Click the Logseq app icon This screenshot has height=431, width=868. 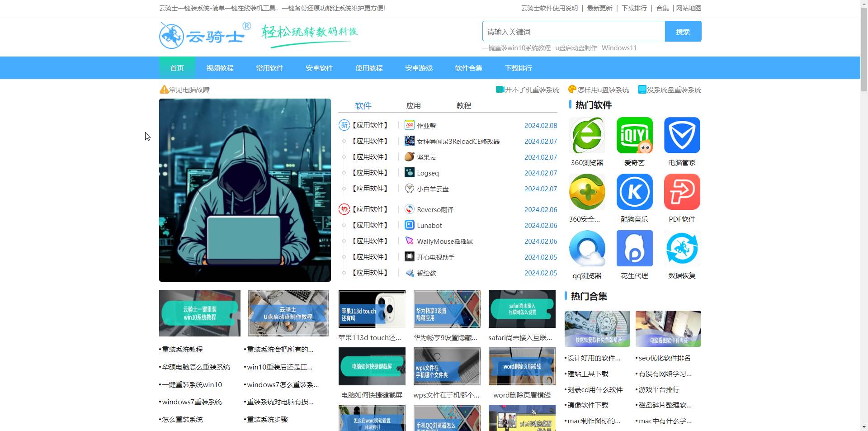point(410,173)
